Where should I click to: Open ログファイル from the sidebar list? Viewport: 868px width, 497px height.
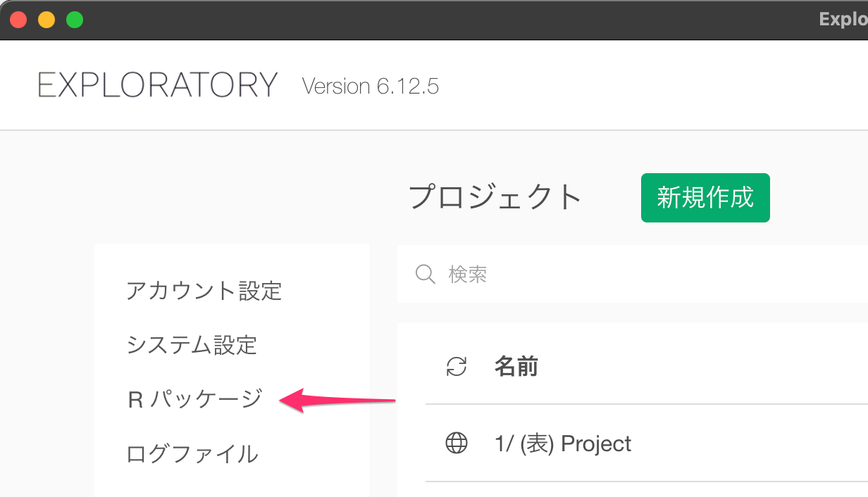click(192, 454)
